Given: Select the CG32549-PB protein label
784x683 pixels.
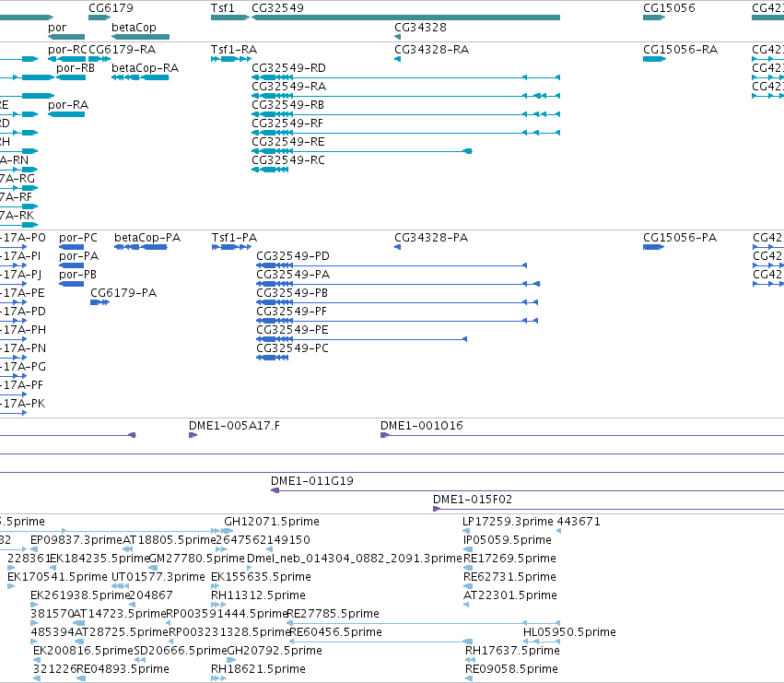Looking at the screenshot, I should click(x=292, y=293).
